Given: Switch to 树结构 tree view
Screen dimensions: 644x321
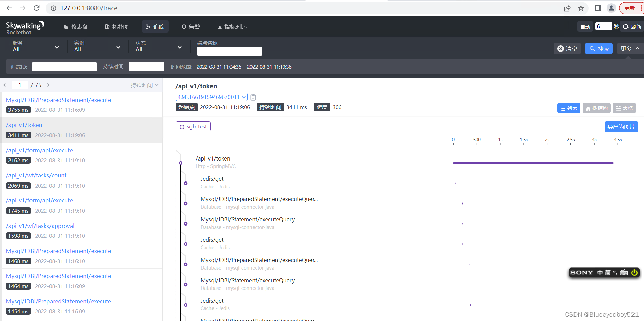Looking at the screenshot, I should coord(597,108).
